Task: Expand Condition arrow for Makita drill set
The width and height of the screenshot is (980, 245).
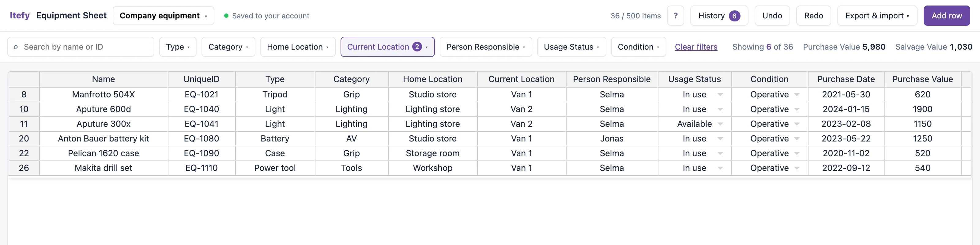Action: tap(797, 168)
